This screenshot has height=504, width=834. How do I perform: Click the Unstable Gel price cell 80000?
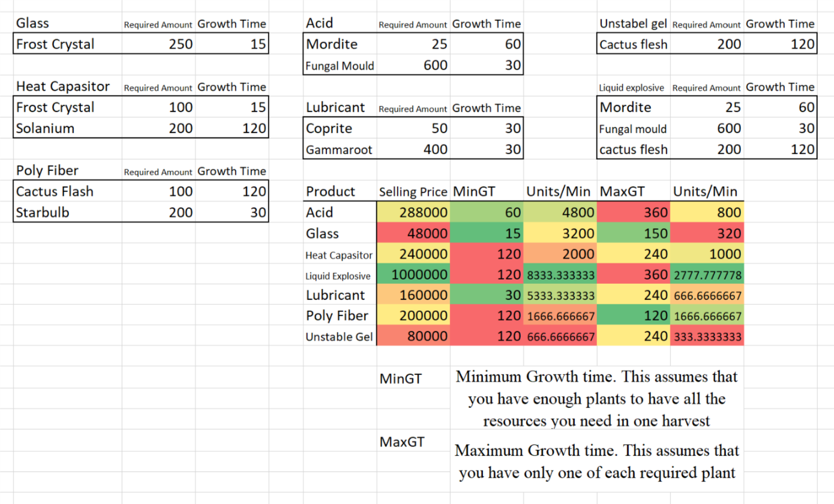point(413,337)
